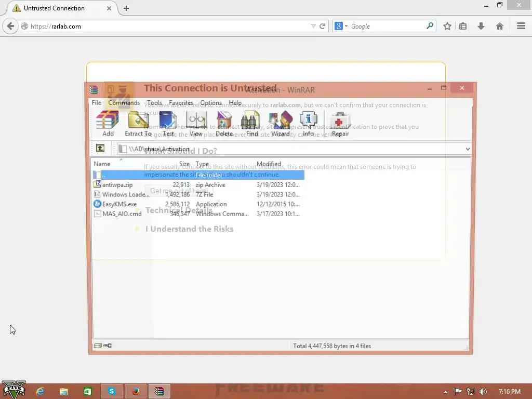Image resolution: width=532 pixels, height=399 pixels.
Task: Open the Tools menu in WinRAR
Action: tap(154, 103)
